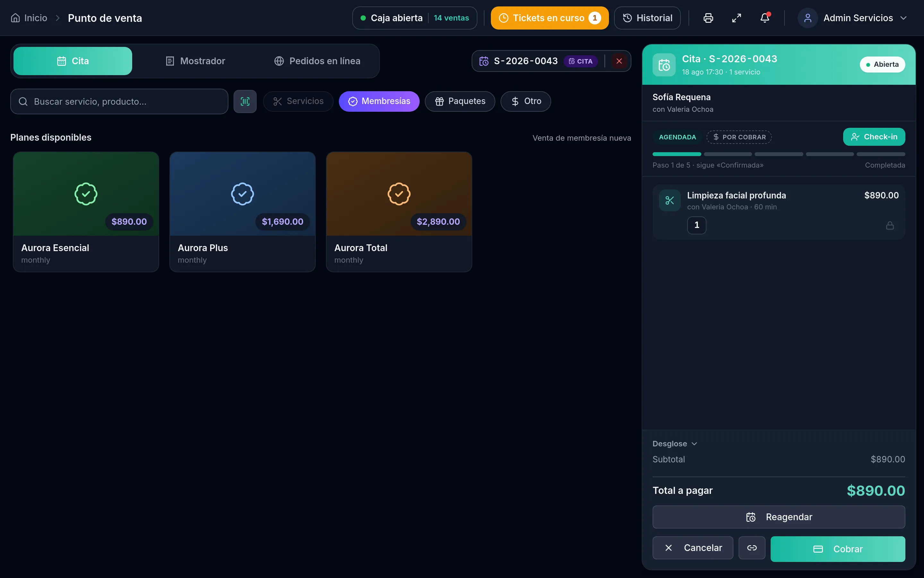This screenshot has height=578, width=924.
Task: Click the calendar icon in Cita header
Action: [x=664, y=65]
